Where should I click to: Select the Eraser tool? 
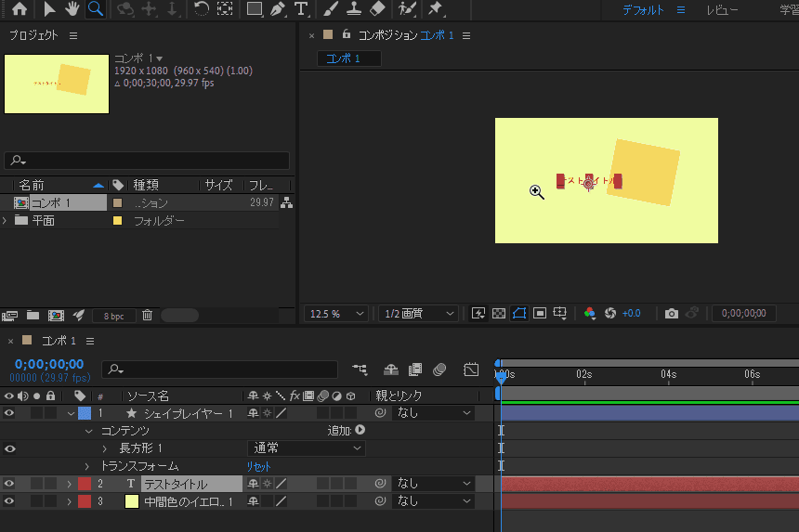[377, 8]
